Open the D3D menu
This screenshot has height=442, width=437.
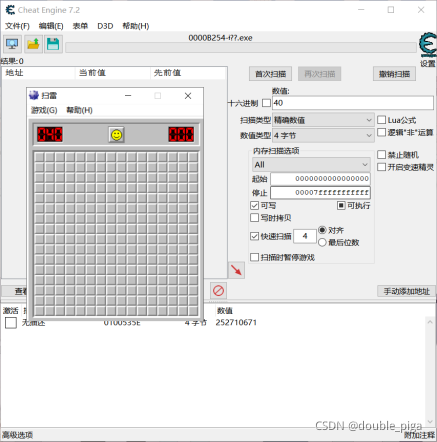(x=105, y=26)
